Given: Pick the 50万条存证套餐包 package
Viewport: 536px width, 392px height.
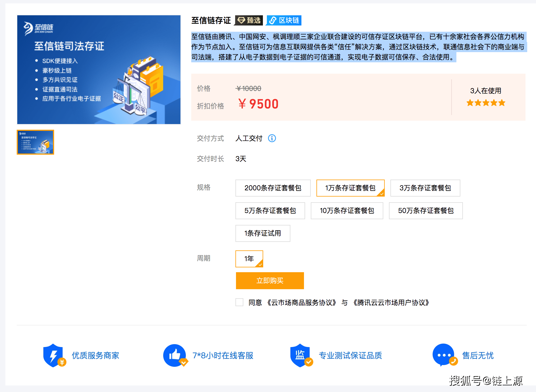Looking at the screenshot, I should tap(426, 211).
